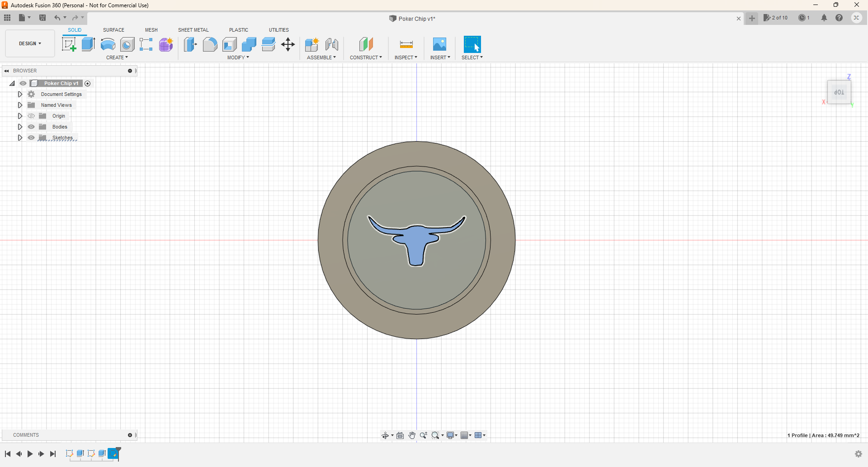This screenshot has height=467, width=868.
Task: Click the Top face of the ViewCube
Action: point(839,92)
